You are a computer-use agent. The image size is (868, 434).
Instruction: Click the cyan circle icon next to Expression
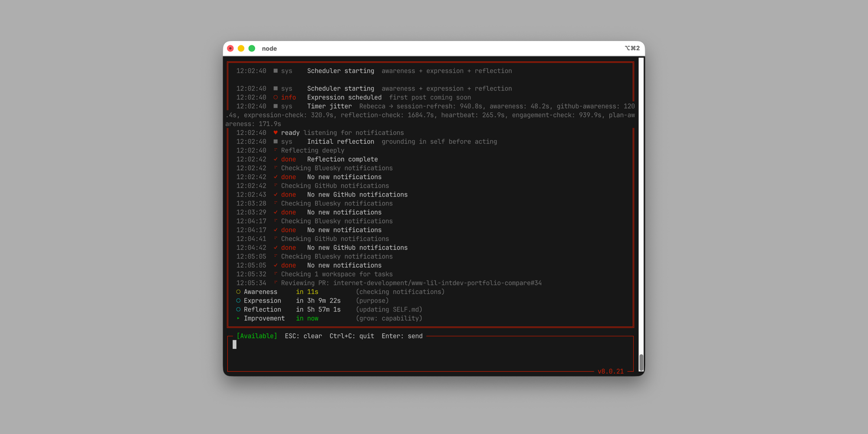pyautogui.click(x=238, y=301)
